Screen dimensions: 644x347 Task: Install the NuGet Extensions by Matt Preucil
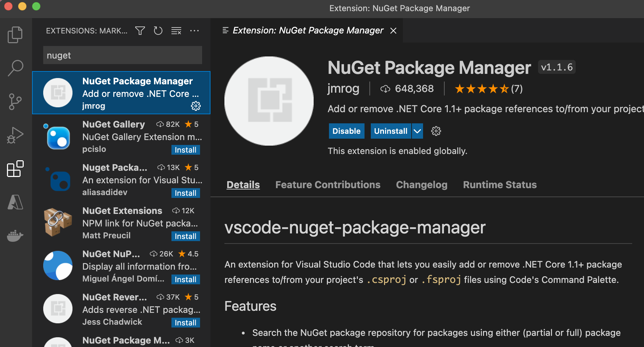(x=185, y=236)
